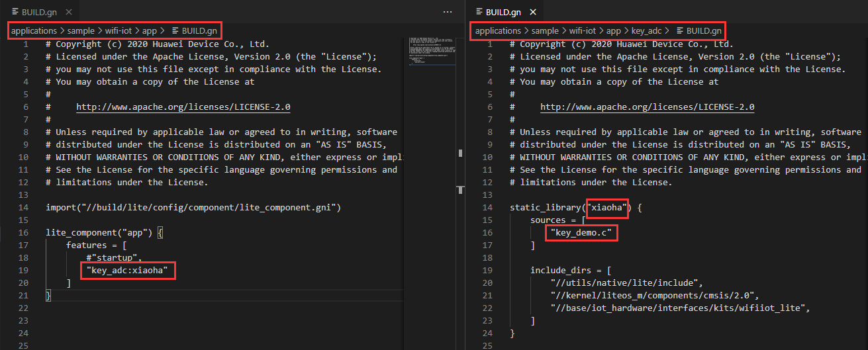Click 'applications' breadcrumb in right editor
This screenshot has height=350, width=868.
[x=499, y=30]
